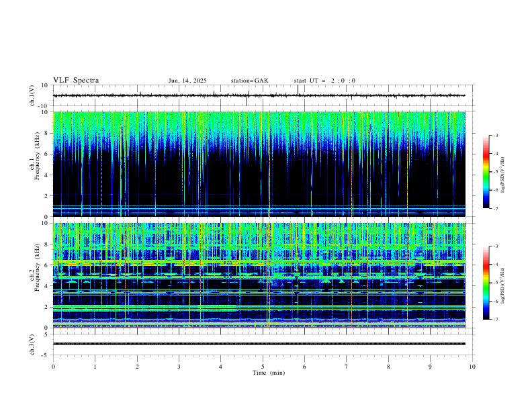532x411 pixels.
Task: Click the time axis tick label '10'
Action: click(472, 367)
